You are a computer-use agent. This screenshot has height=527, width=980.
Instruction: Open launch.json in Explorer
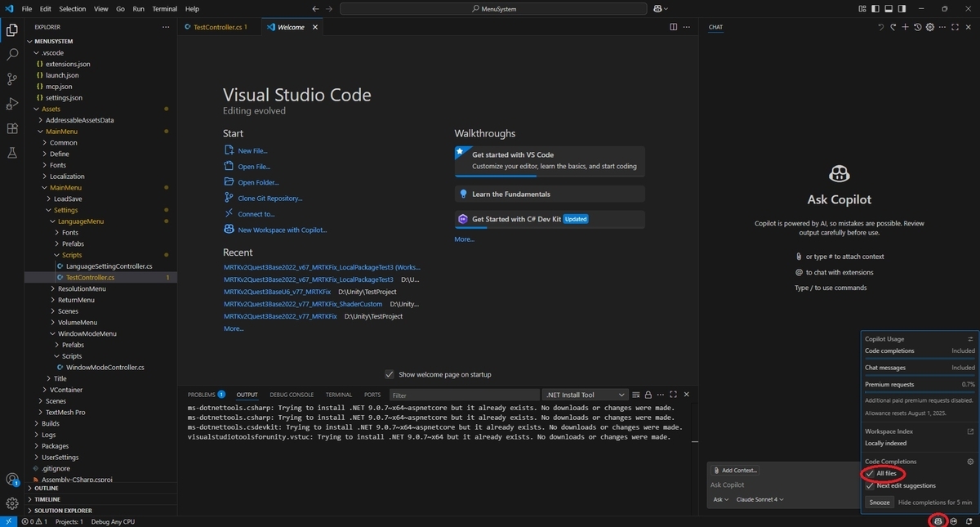(62, 75)
